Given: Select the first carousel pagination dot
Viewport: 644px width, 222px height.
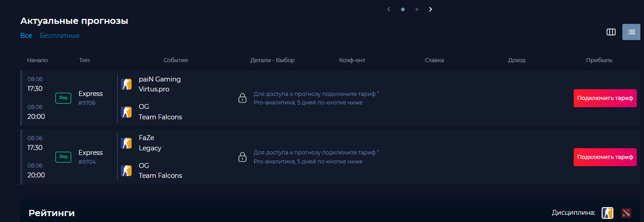Looking at the screenshot, I should pyautogui.click(x=403, y=9).
